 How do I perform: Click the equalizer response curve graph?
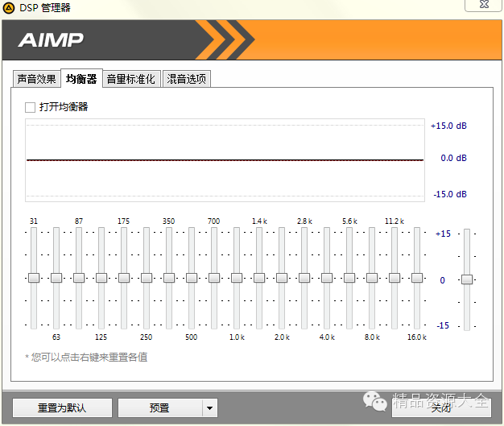coord(225,160)
